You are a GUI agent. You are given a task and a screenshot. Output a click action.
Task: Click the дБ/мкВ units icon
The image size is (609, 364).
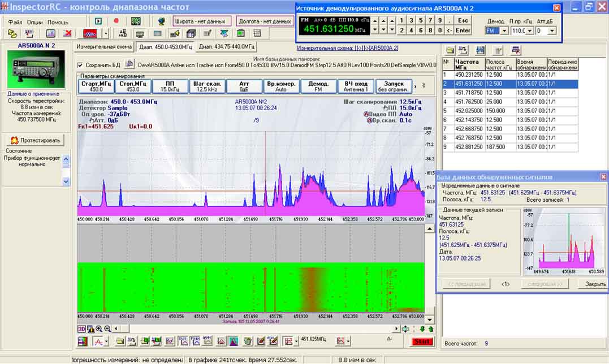point(123,33)
